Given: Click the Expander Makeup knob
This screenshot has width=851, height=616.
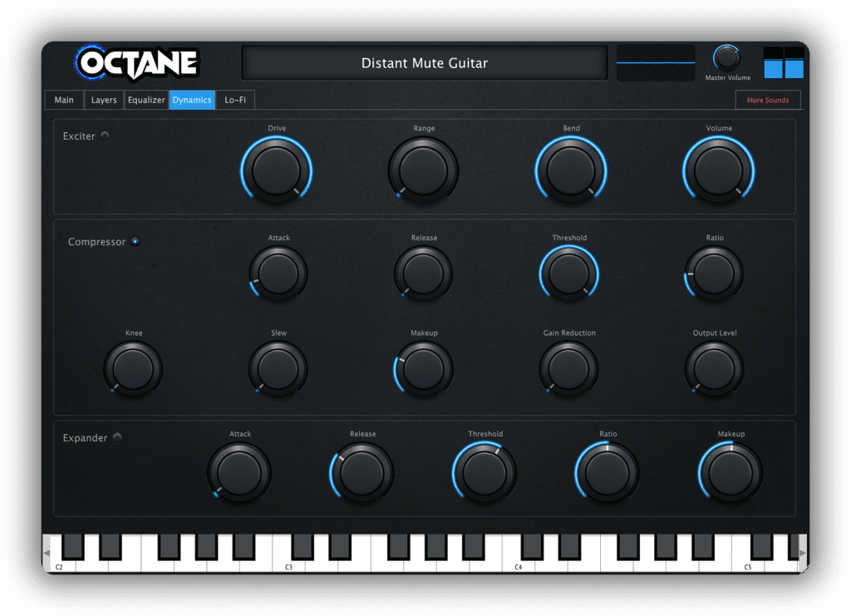Looking at the screenshot, I should (x=730, y=472).
